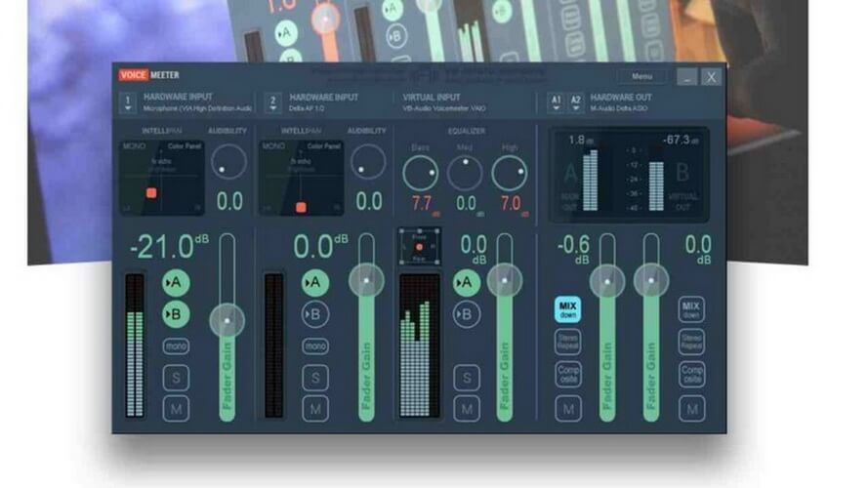Click input 2 fader gain knob
This screenshot has width=868, height=488.
click(x=366, y=280)
